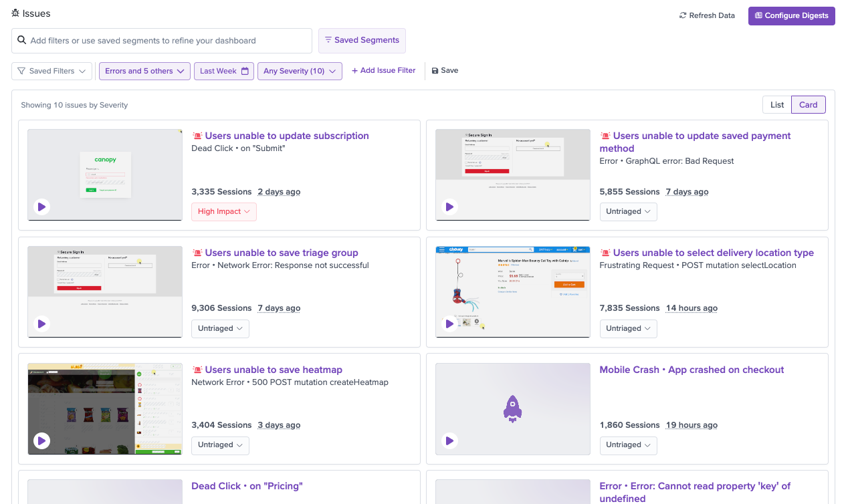The height and width of the screenshot is (504, 850).
Task: Open the Dead Click on "Pricing" issue
Action: tap(247, 486)
